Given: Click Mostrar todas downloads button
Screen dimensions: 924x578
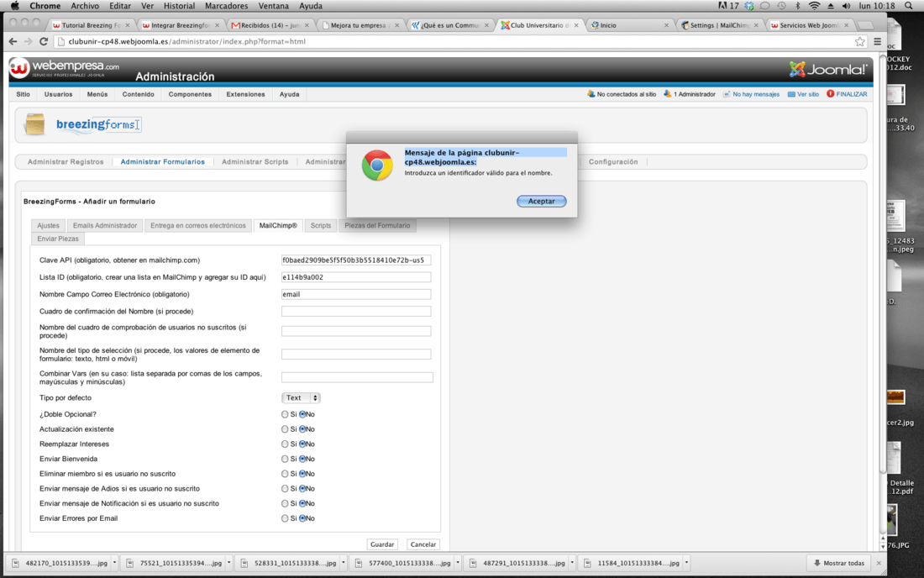Looking at the screenshot, I should (x=839, y=563).
